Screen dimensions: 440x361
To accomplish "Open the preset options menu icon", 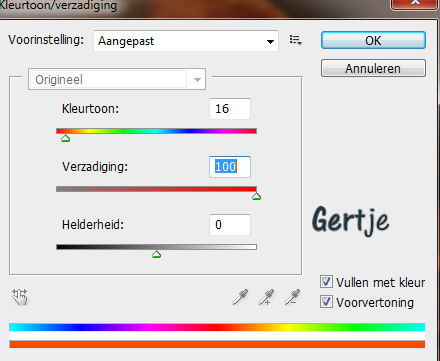I will coord(295,40).
